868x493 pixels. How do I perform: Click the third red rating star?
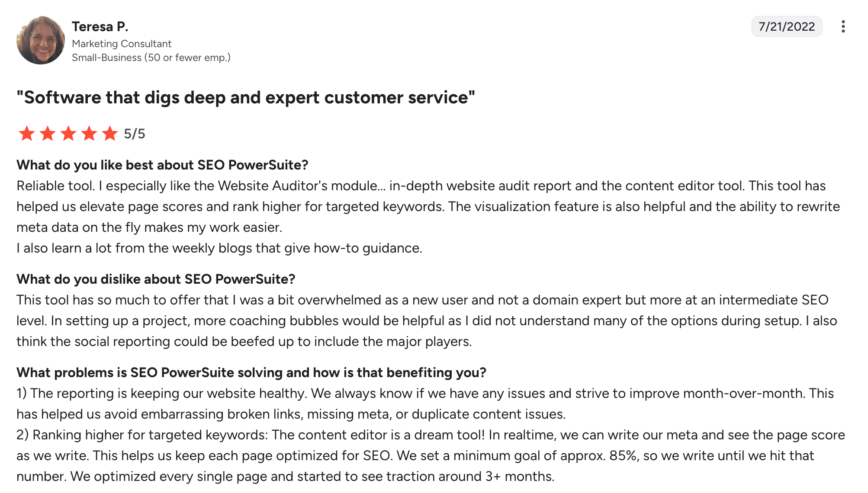point(68,134)
